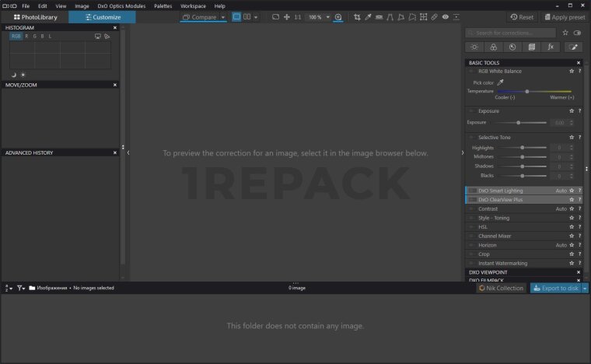This screenshot has height=364, width=591.
Task: Open Nik Collection button
Action: click(x=501, y=288)
